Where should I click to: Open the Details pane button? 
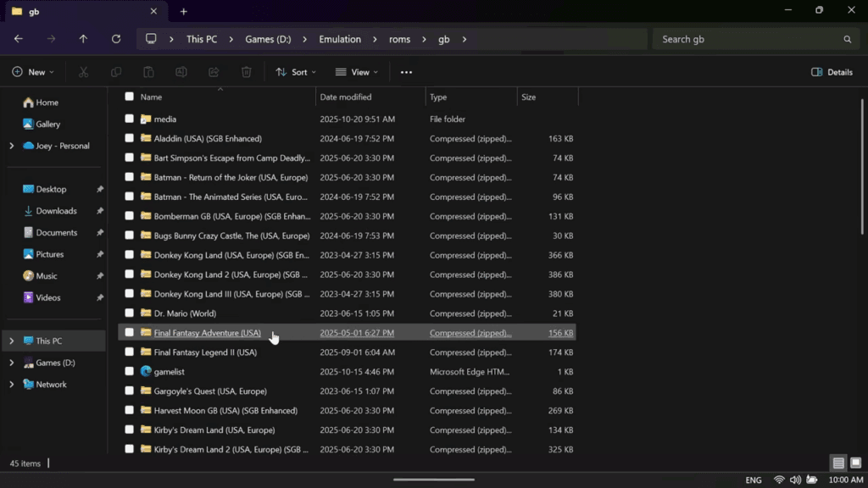tap(832, 72)
